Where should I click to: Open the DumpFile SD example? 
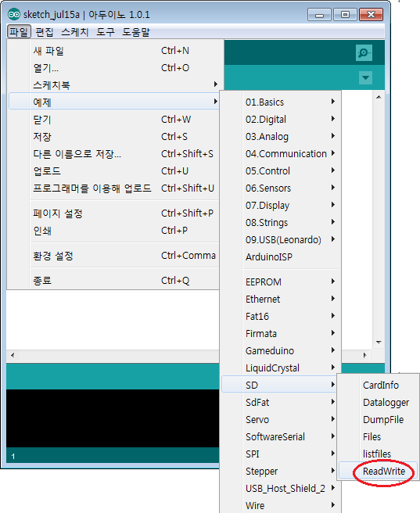tap(378, 419)
